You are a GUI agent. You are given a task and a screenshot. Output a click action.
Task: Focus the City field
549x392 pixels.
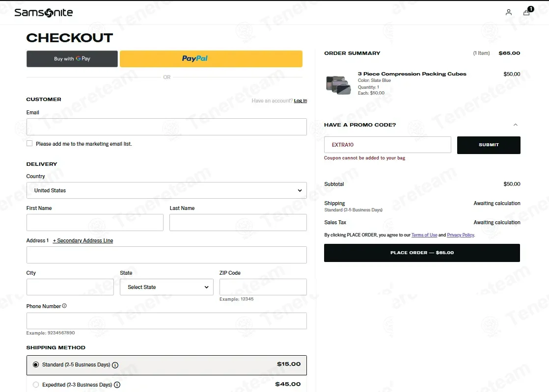point(70,287)
